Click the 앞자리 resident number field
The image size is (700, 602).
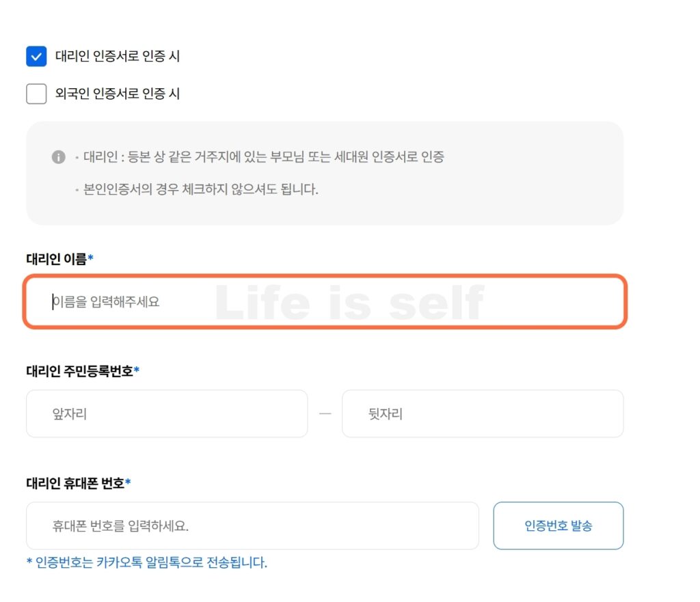[x=167, y=413]
